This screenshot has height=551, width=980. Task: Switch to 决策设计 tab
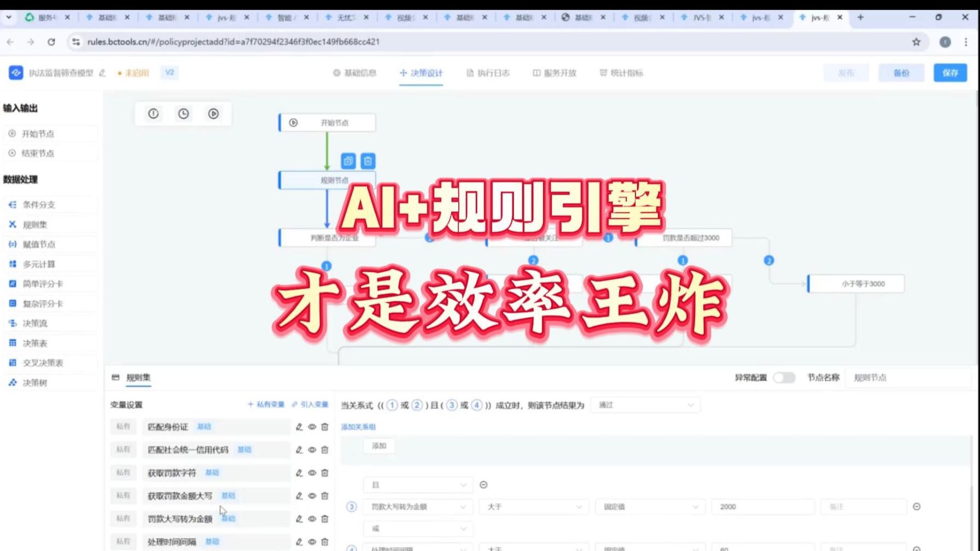pyautogui.click(x=421, y=73)
